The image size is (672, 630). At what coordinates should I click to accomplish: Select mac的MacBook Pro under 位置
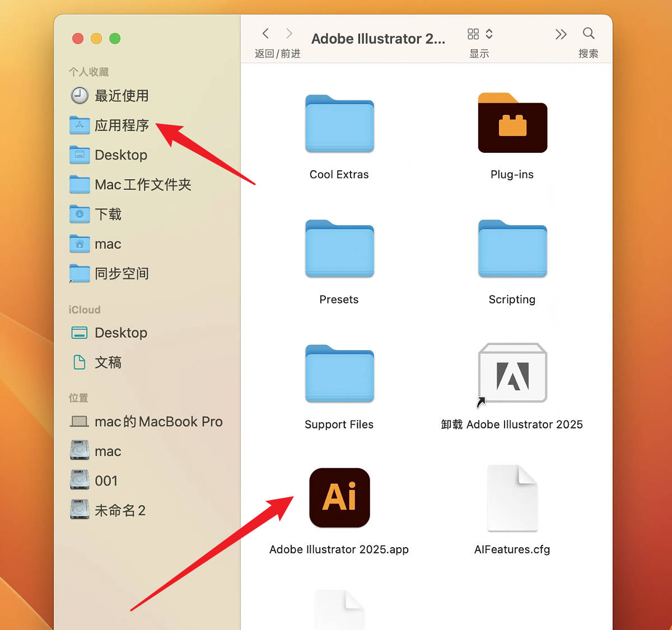[x=147, y=422]
